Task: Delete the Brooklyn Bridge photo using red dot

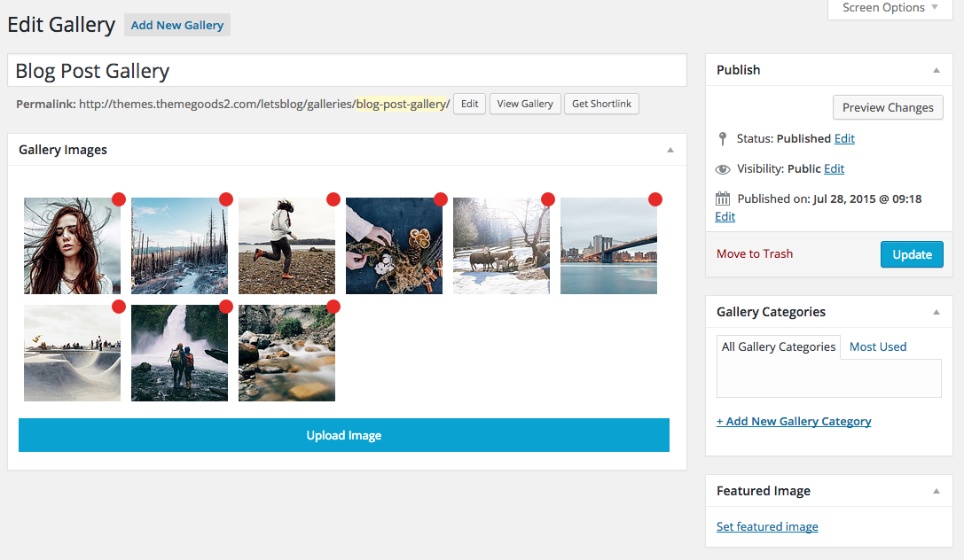Action: pyautogui.click(x=655, y=199)
